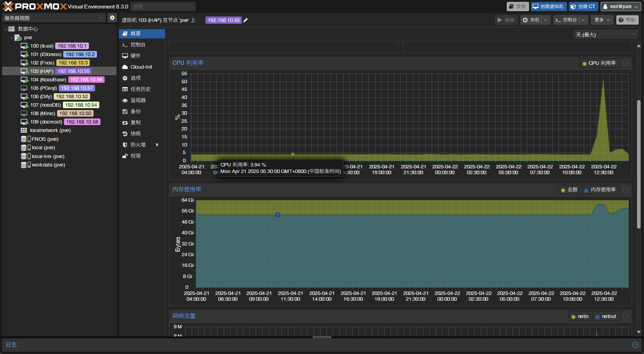Click the localnetwork (pve) grid icon
This screenshot has height=354, width=644.
(24, 130)
